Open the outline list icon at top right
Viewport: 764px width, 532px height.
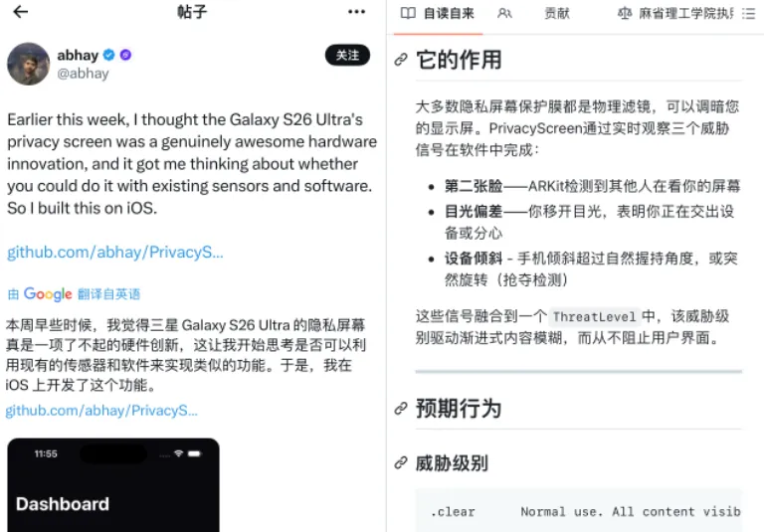click(748, 14)
